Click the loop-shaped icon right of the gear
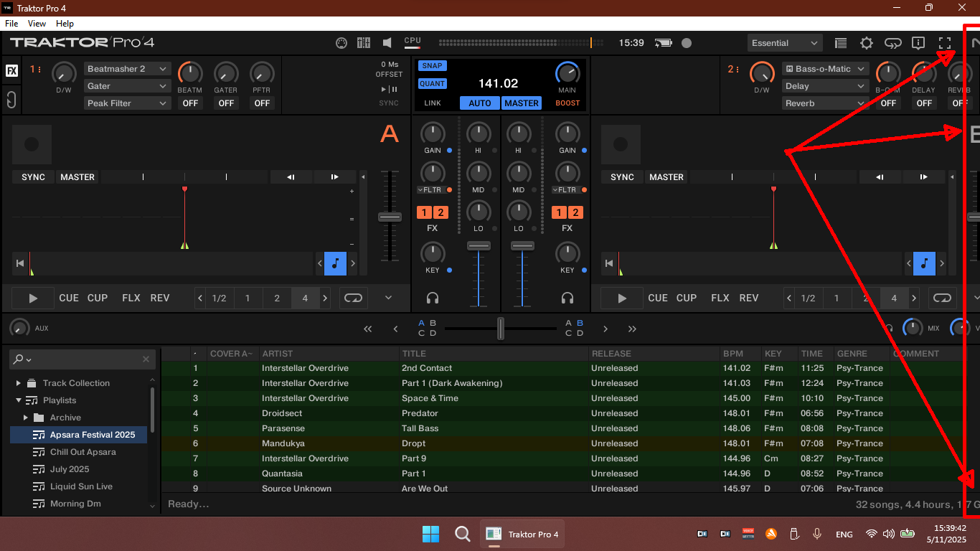Image resolution: width=980 pixels, height=551 pixels. [892, 43]
